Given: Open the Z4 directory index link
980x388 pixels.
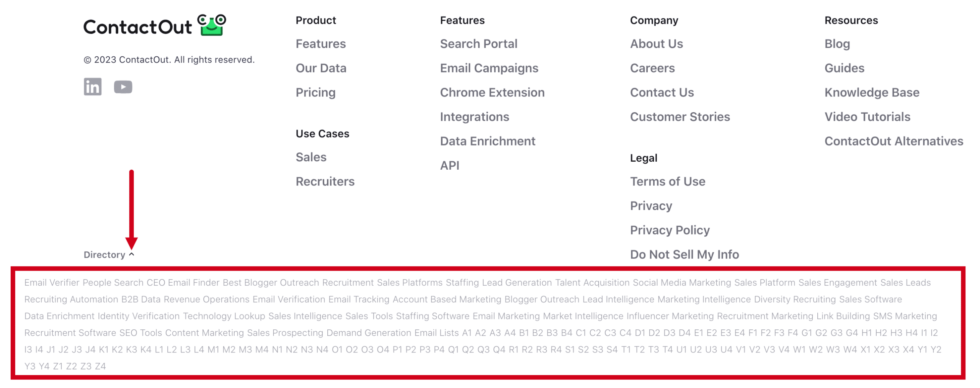Looking at the screenshot, I should [x=100, y=366].
